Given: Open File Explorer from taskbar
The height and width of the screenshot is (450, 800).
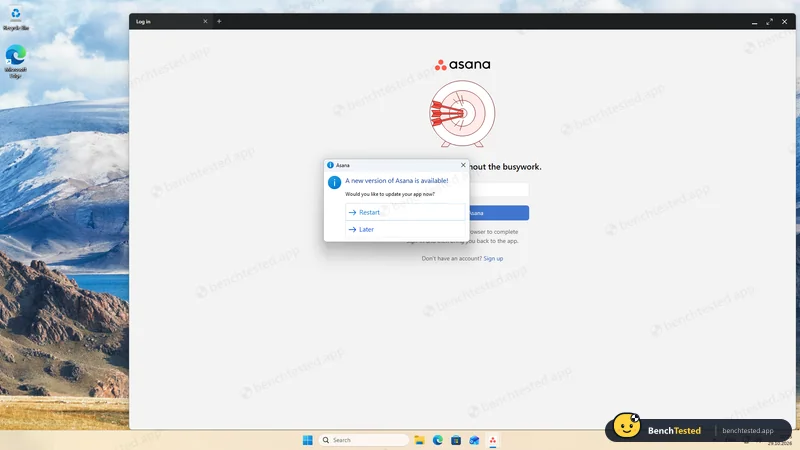Looking at the screenshot, I should coord(419,440).
